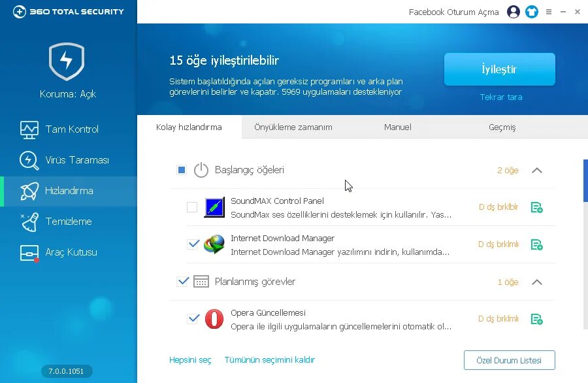Click the Temizleme broom icon
The height and width of the screenshot is (383, 588).
[29, 222]
